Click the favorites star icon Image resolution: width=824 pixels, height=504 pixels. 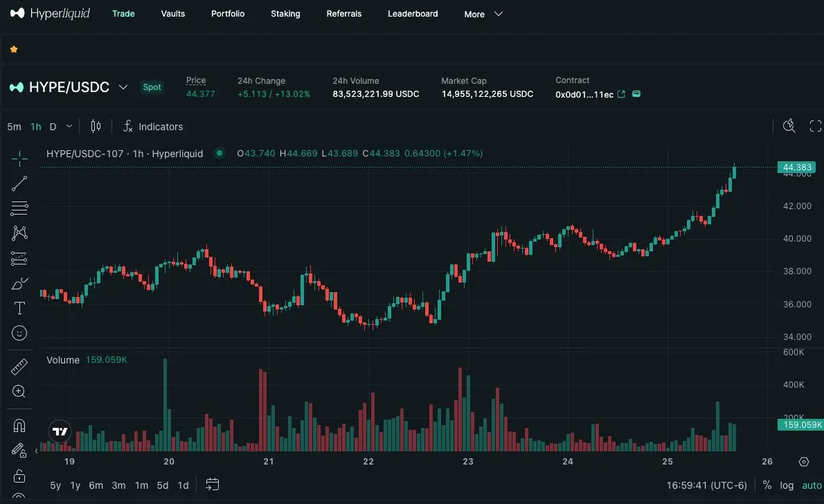pos(14,49)
